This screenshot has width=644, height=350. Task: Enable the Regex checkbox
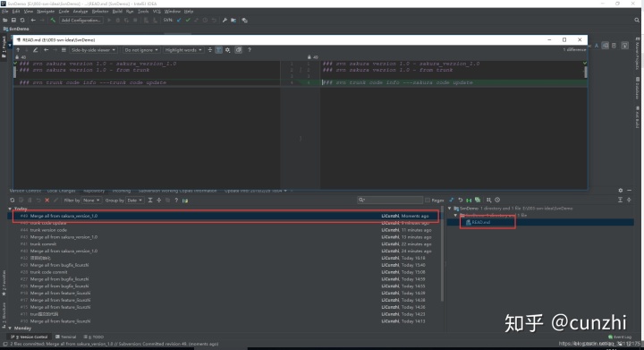(428, 200)
